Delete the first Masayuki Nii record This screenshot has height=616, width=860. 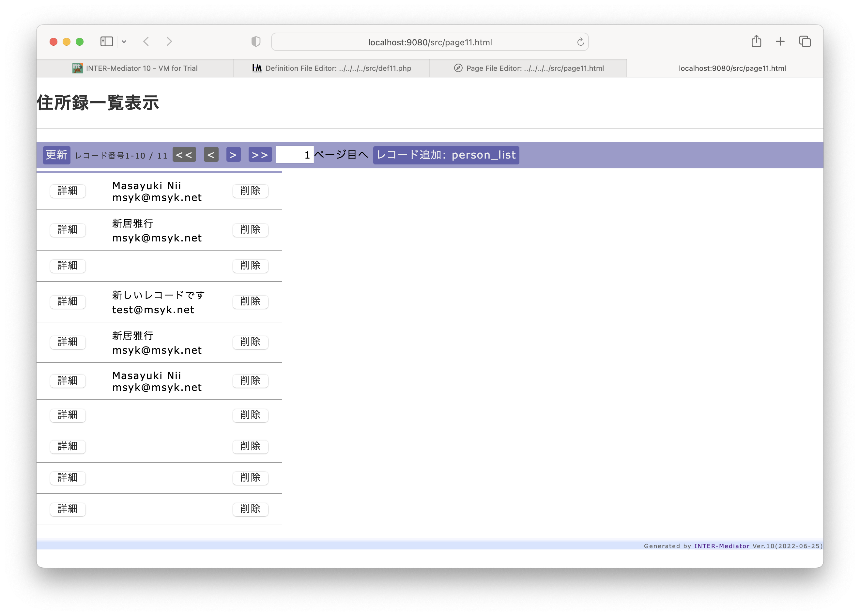pos(250,191)
